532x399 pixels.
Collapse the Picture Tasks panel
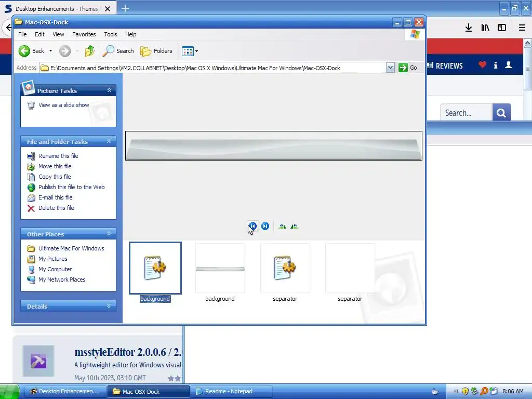click(109, 90)
